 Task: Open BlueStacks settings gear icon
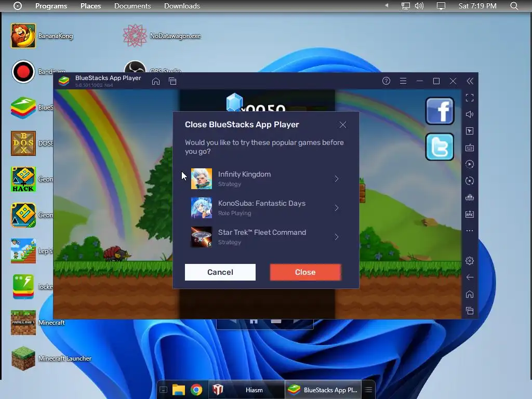[x=470, y=261]
